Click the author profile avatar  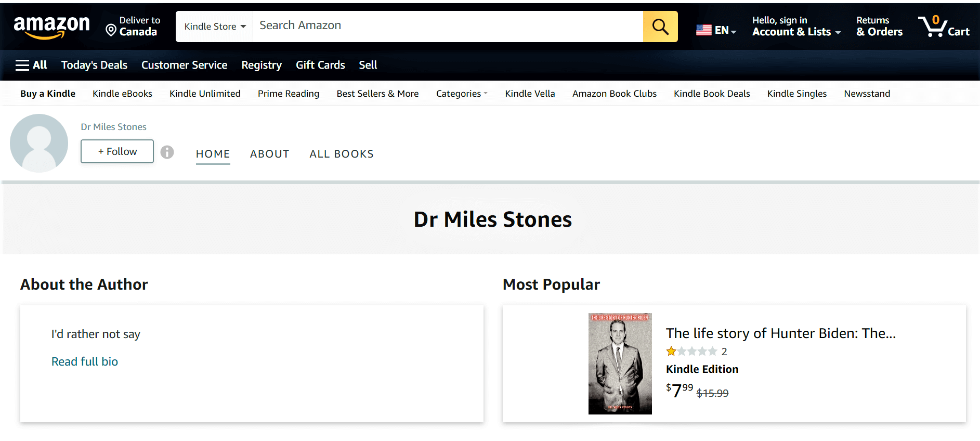point(39,143)
